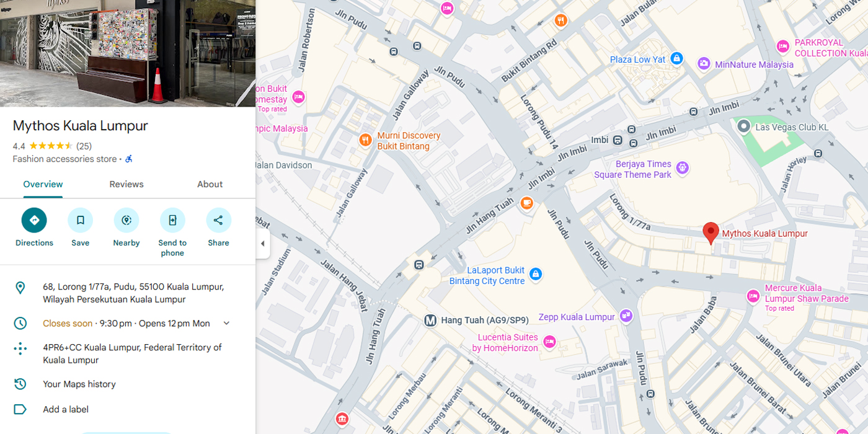Click the address location pin icon
This screenshot has width=868, height=434.
[20, 288]
